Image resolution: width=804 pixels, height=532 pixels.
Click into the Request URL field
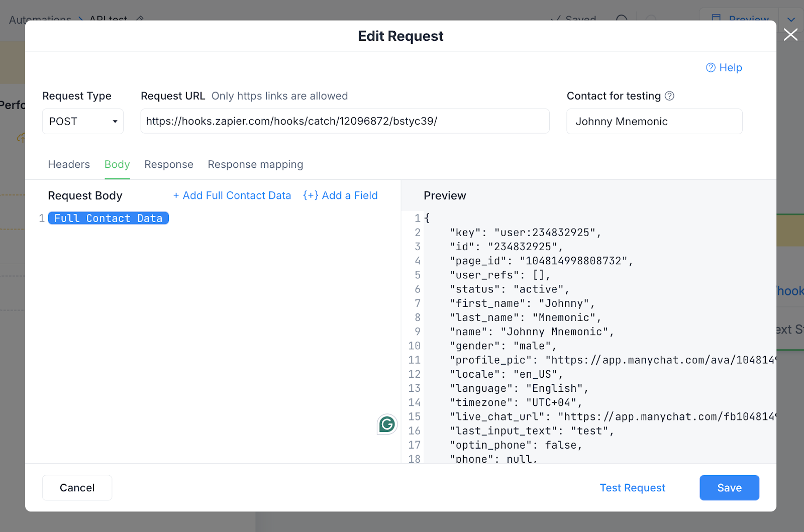click(x=345, y=122)
